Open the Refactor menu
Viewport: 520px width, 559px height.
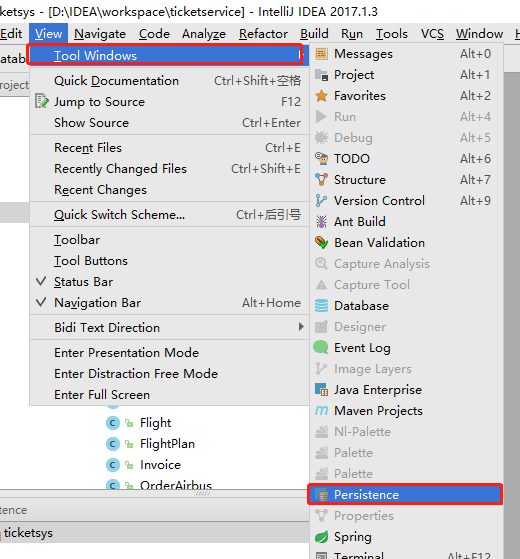point(263,34)
